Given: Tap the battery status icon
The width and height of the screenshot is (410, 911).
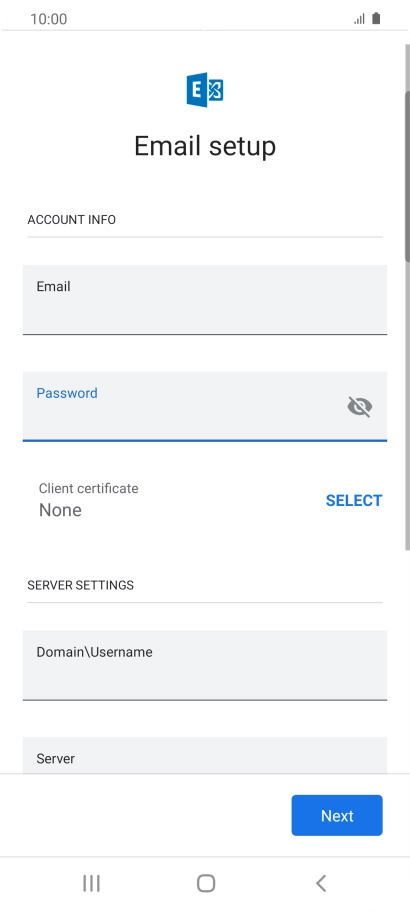Looking at the screenshot, I should click(x=376, y=19).
